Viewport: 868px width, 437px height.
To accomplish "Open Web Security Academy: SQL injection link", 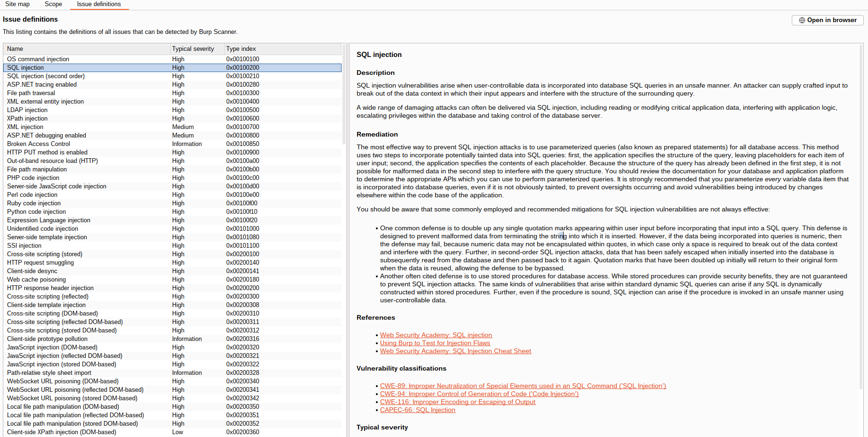I will 436,335.
